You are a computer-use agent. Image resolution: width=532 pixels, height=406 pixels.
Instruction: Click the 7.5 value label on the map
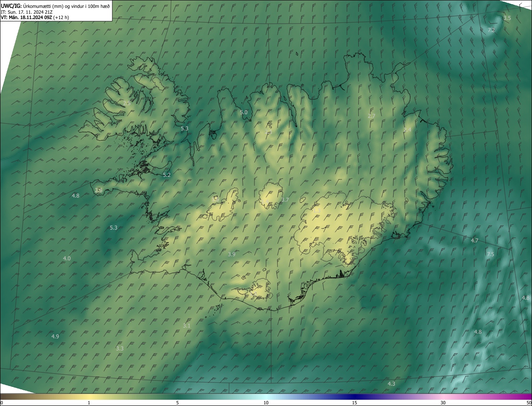click(x=490, y=254)
